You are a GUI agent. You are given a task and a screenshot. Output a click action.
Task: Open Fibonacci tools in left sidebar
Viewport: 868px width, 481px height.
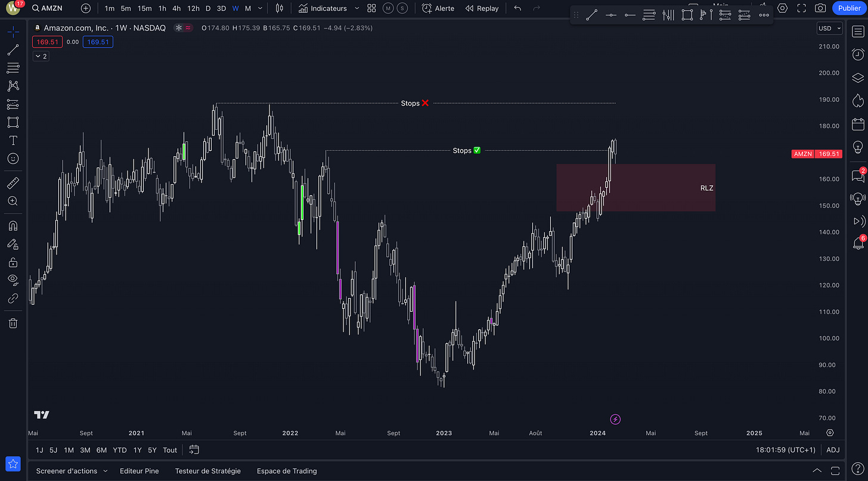13,68
